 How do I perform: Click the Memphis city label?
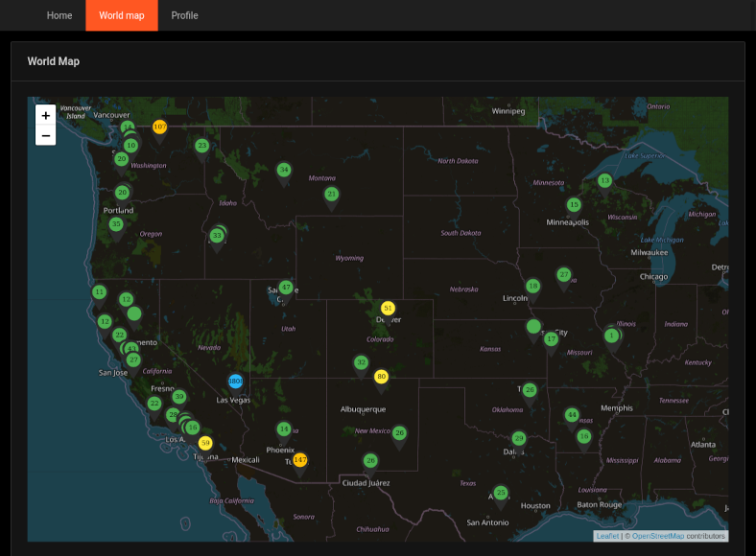[617, 408]
